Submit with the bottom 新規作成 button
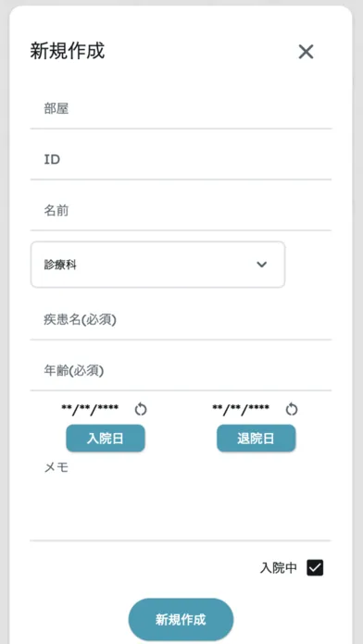Image resolution: width=363 pixels, height=644 pixels. point(181,619)
